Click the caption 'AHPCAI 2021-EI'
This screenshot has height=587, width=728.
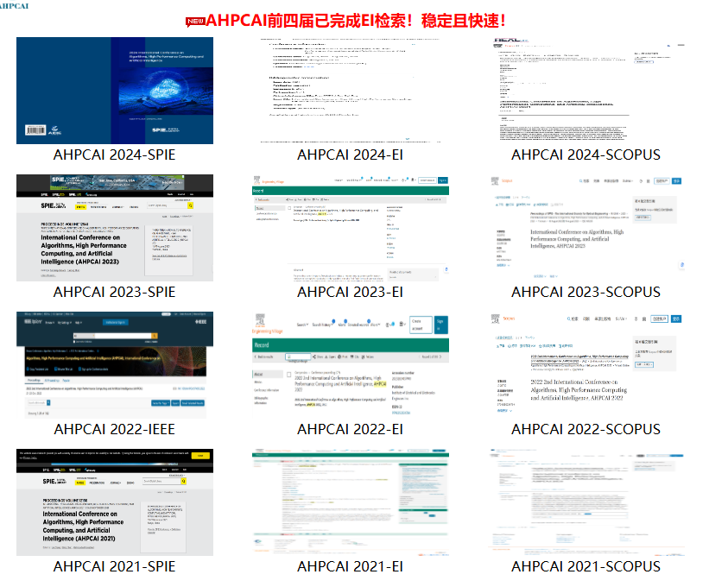coord(350,566)
